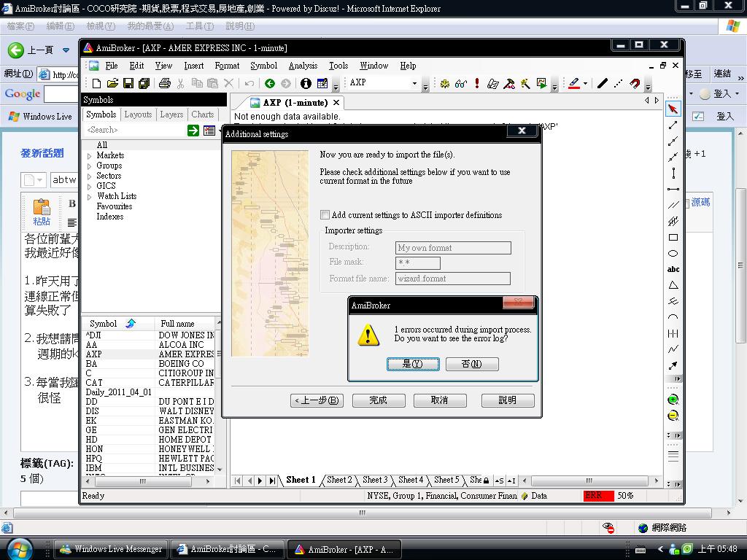Click the red pen color swatch
Image resolution: width=747 pixels, height=560 pixels.
point(574,83)
